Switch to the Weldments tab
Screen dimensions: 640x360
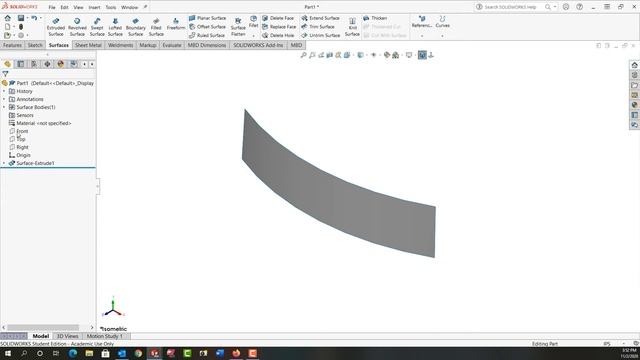pyautogui.click(x=120, y=45)
